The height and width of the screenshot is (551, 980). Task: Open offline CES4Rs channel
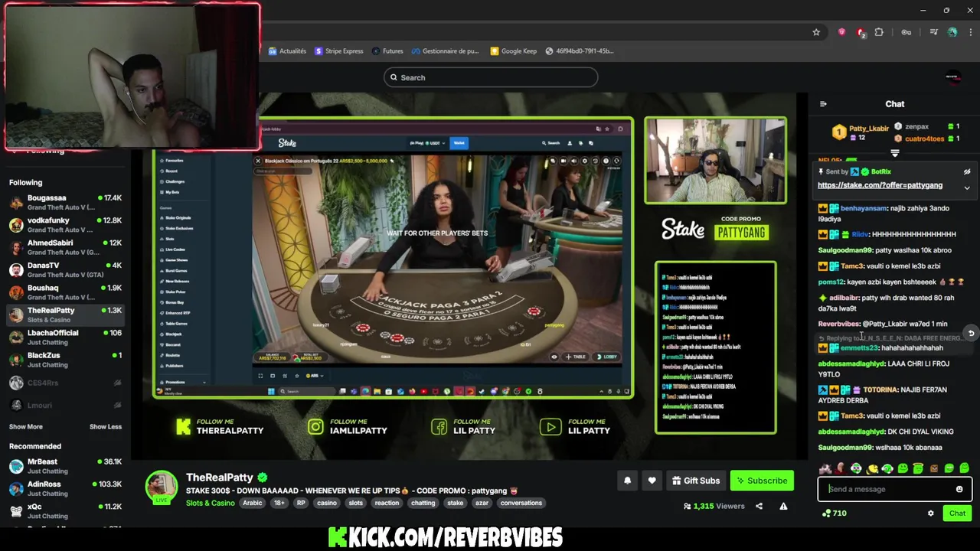tap(65, 383)
